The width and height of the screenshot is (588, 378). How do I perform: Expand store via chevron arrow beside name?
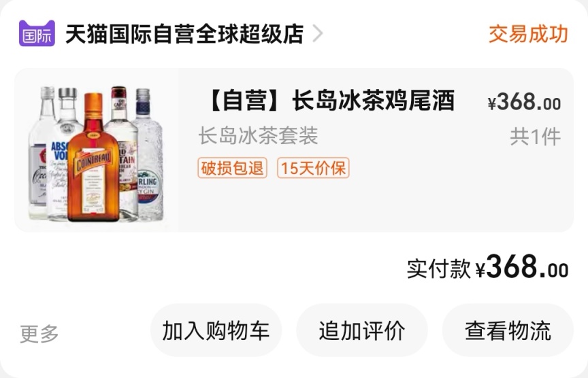click(x=317, y=34)
